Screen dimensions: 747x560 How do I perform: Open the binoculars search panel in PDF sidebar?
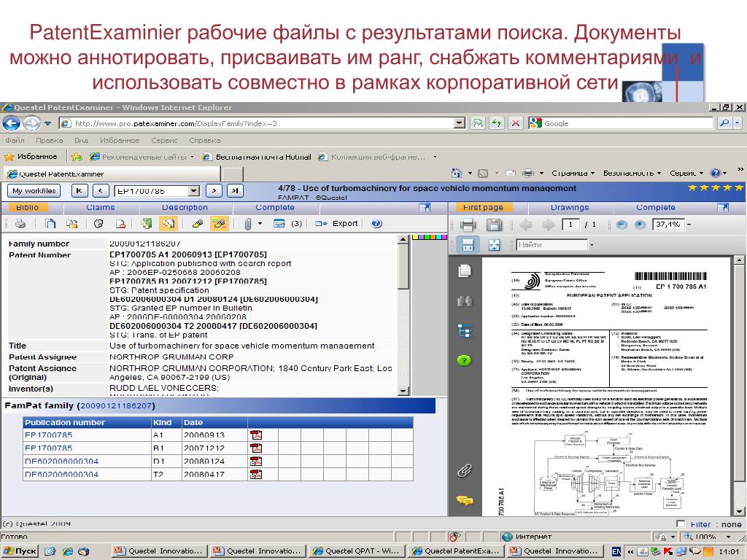(465, 301)
